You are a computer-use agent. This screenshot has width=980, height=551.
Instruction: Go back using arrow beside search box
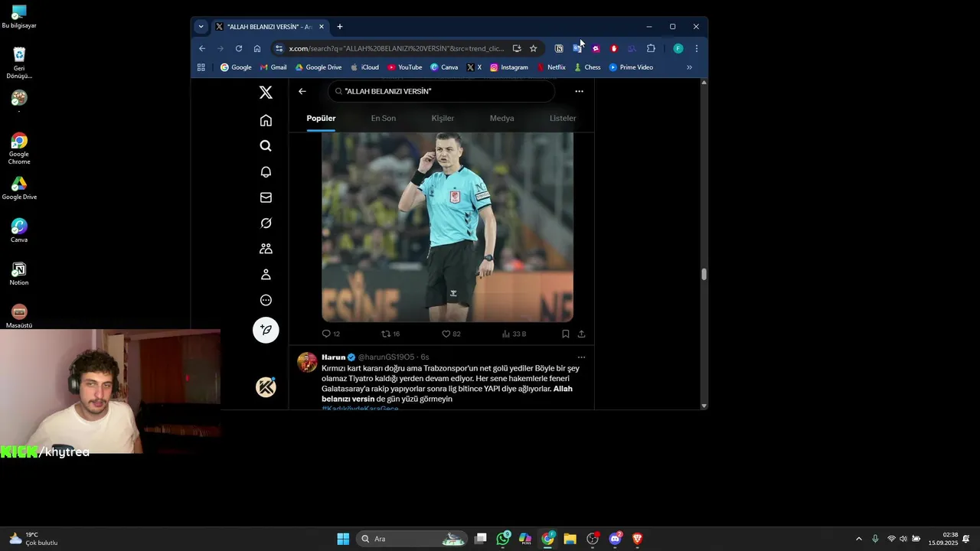click(x=302, y=91)
